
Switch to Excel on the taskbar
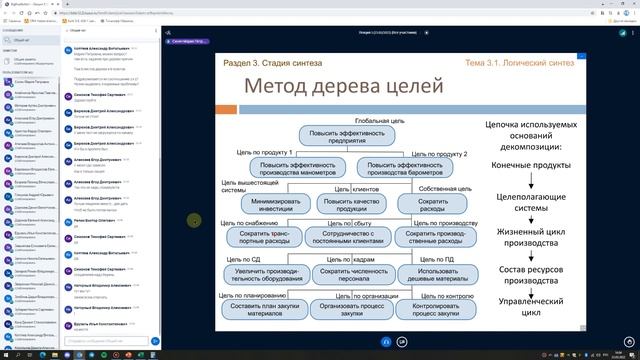coord(141,355)
